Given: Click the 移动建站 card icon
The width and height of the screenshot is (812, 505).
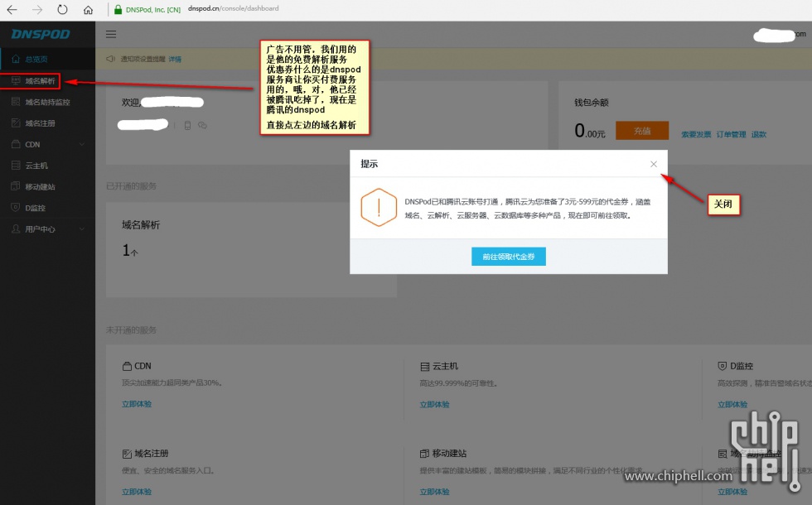Looking at the screenshot, I should [x=424, y=454].
